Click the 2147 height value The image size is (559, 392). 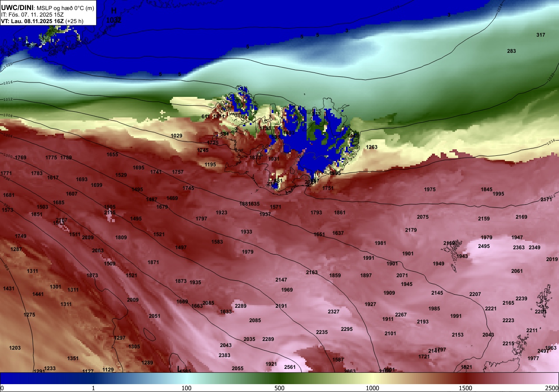click(281, 280)
